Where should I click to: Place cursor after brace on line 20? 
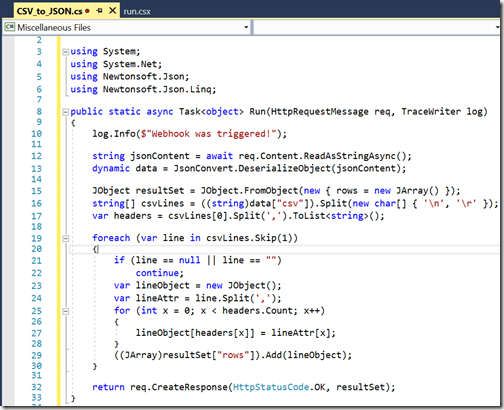pyautogui.click(x=98, y=249)
